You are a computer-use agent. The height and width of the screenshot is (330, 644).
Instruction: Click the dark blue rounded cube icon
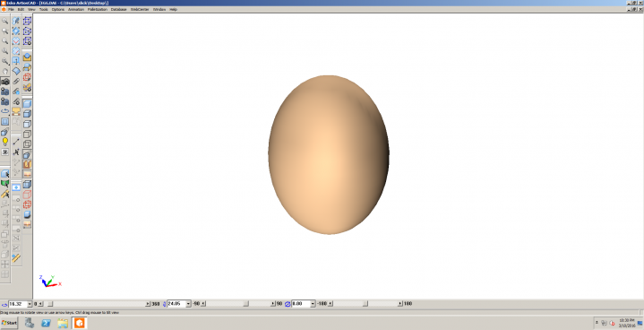27,214
